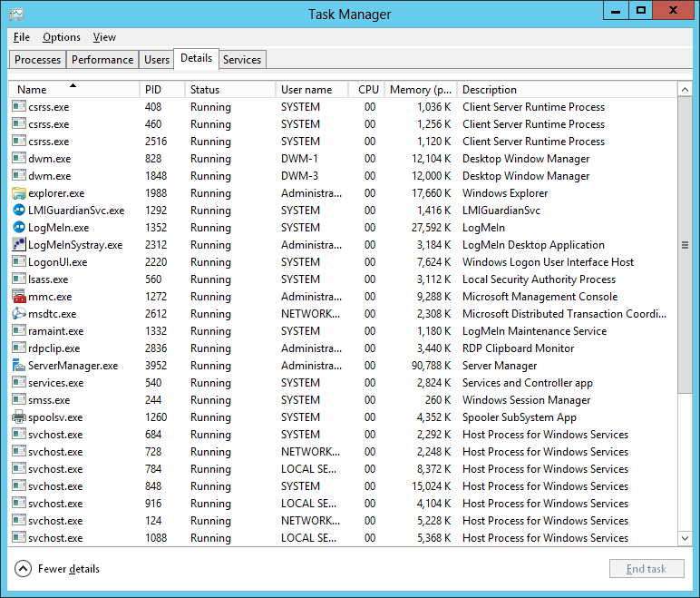
Task: Click the icon beside svchost.exe PID 684
Action: 19,435
